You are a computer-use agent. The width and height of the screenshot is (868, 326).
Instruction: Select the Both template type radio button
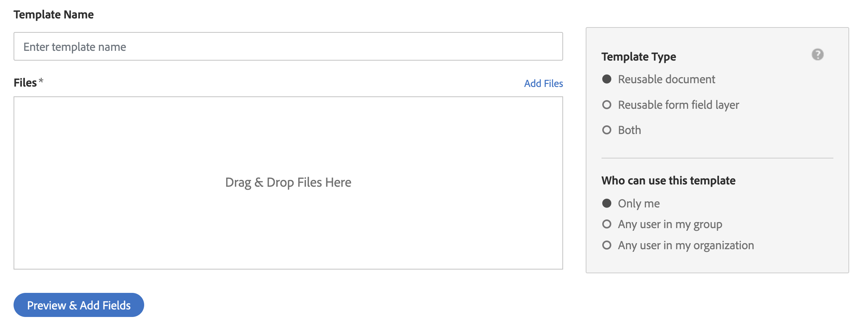coord(606,130)
